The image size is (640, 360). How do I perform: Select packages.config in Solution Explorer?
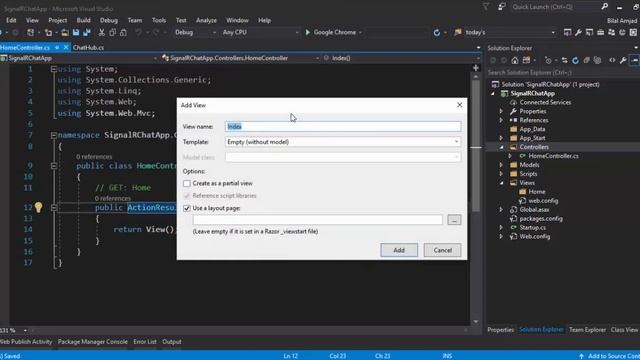[x=541, y=219]
